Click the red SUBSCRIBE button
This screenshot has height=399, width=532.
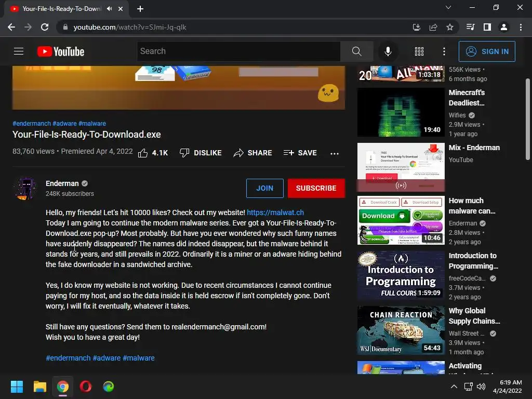click(316, 188)
